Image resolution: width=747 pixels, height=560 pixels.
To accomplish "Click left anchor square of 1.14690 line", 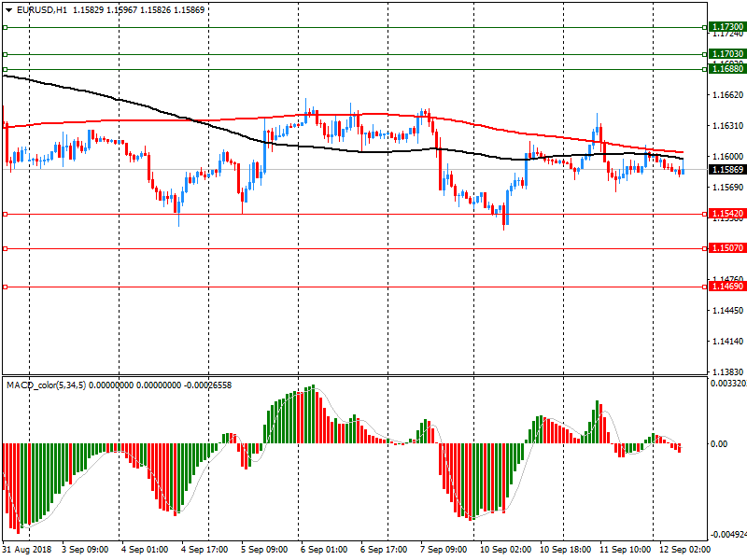I will click(5, 287).
